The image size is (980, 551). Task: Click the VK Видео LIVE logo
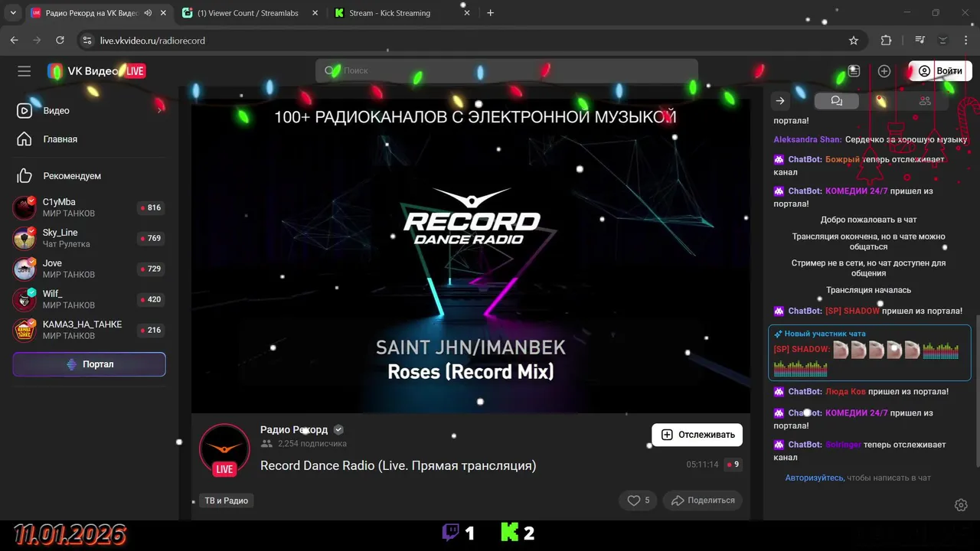pyautogui.click(x=96, y=71)
